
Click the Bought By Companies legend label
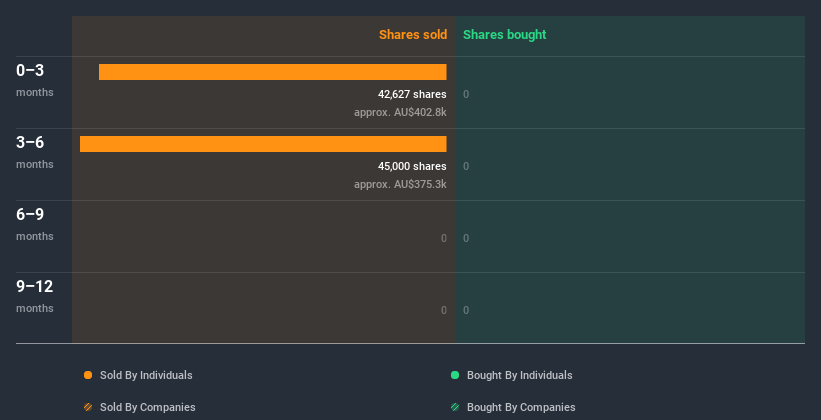click(x=521, y=407)
